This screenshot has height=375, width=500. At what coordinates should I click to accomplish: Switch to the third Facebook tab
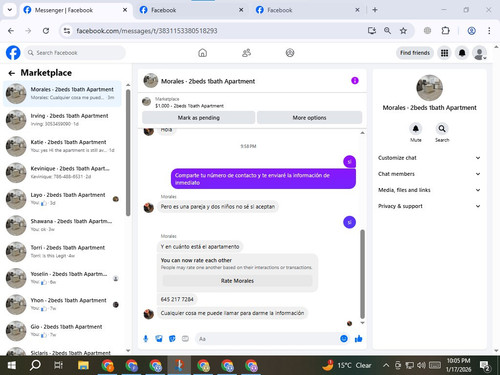click(308, 10)
